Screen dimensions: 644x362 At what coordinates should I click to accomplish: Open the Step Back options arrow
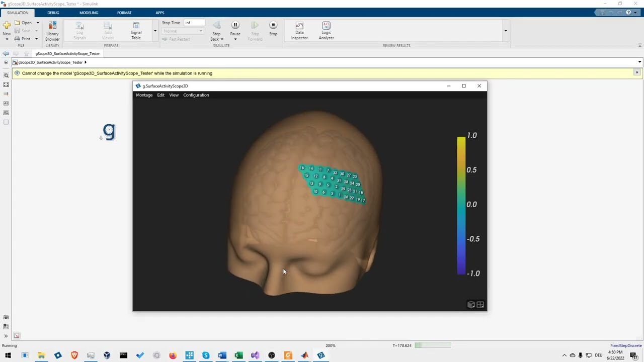coord(222,39)
